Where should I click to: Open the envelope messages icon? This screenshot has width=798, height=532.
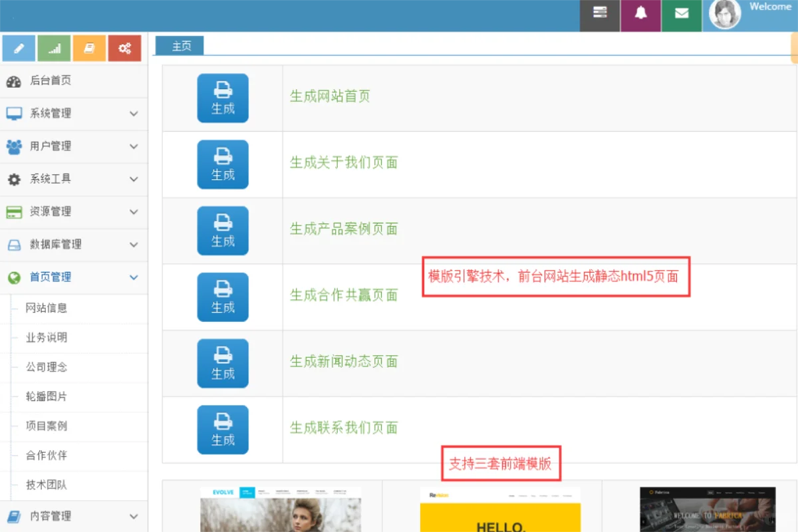pos(682,15)
